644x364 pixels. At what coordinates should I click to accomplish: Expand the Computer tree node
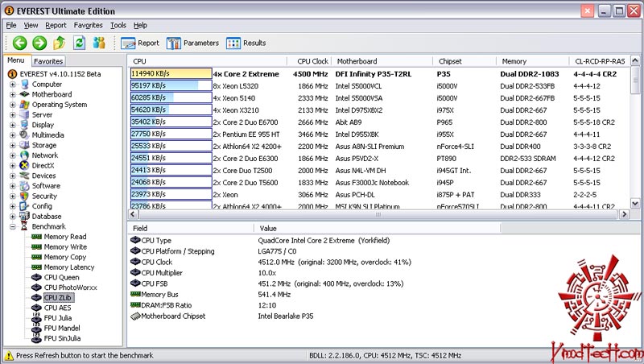(13, 85)
